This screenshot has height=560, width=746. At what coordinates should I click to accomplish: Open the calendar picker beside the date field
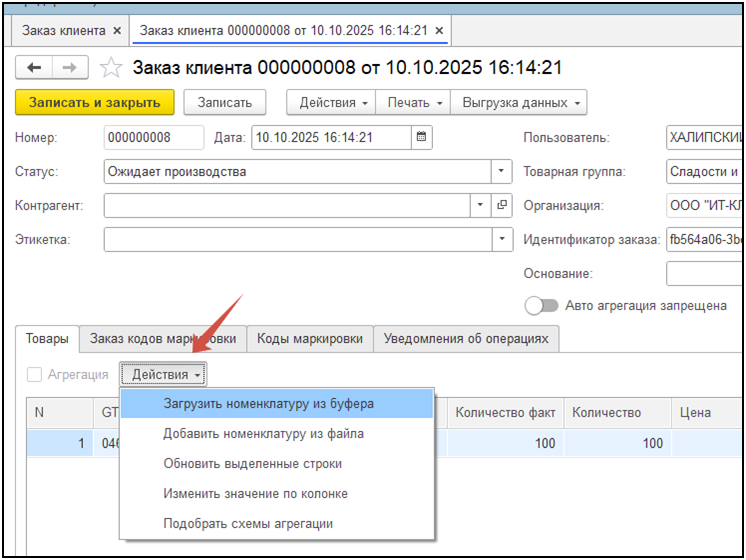click(x=422, y=137)
